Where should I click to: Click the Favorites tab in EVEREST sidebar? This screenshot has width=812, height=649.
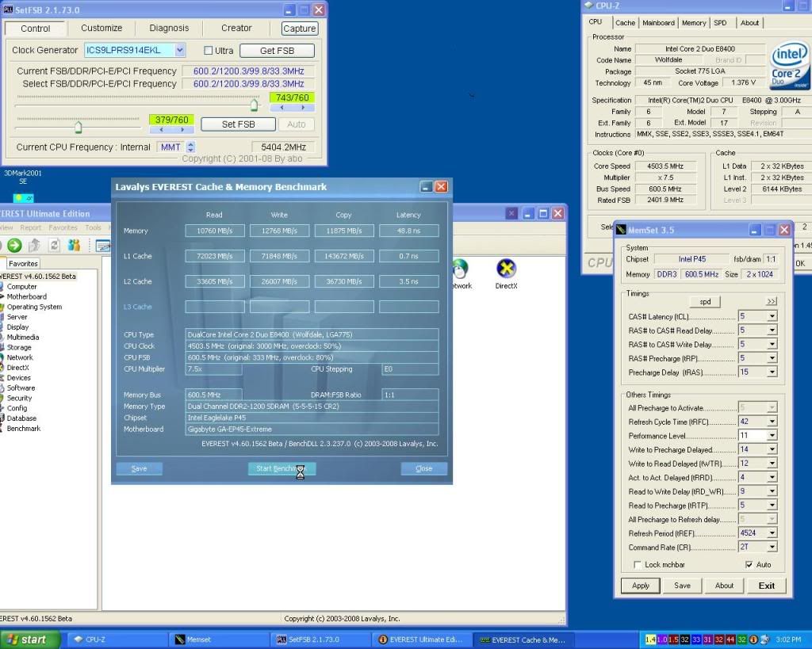coord(23,263)
